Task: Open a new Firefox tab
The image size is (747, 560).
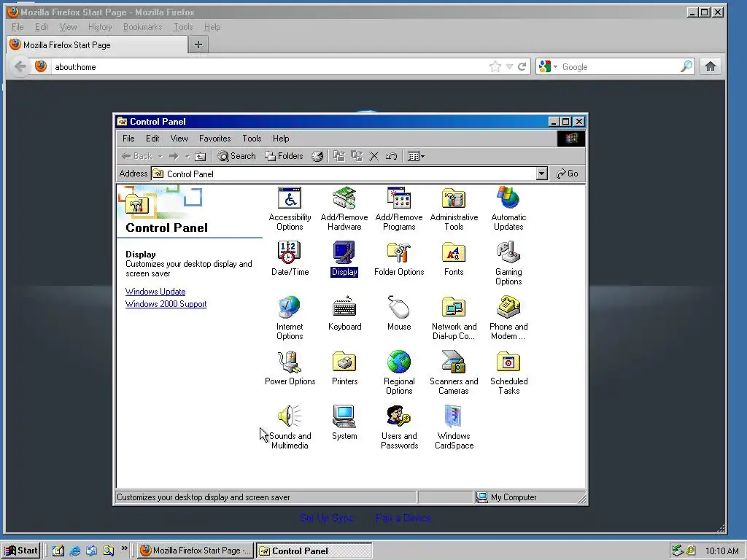Action: click(x=198, y=44)
